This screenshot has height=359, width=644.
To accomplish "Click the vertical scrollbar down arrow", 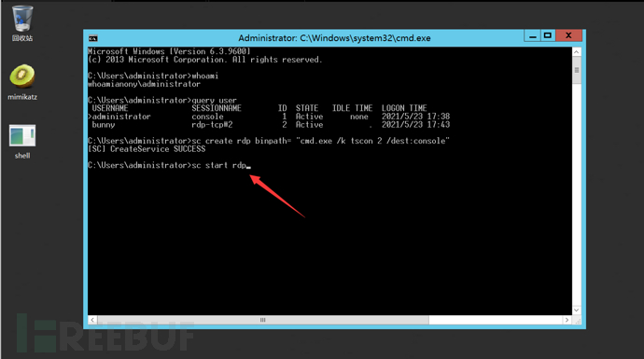I will pos(577,311).
